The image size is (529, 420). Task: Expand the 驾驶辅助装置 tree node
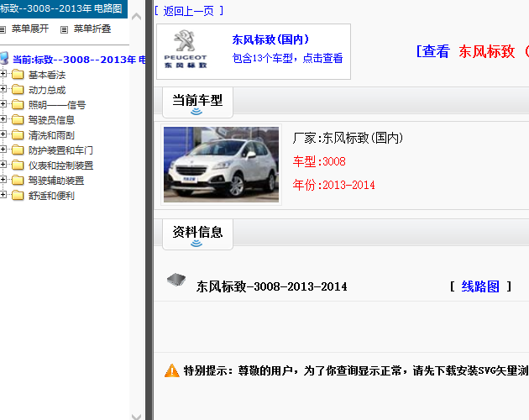(x=3, y=179)
